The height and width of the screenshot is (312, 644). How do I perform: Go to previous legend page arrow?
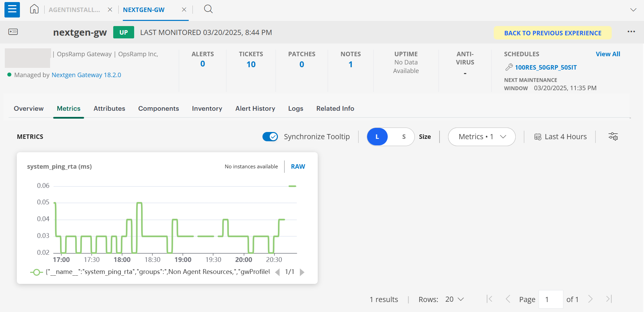click(x=277, y=272)
